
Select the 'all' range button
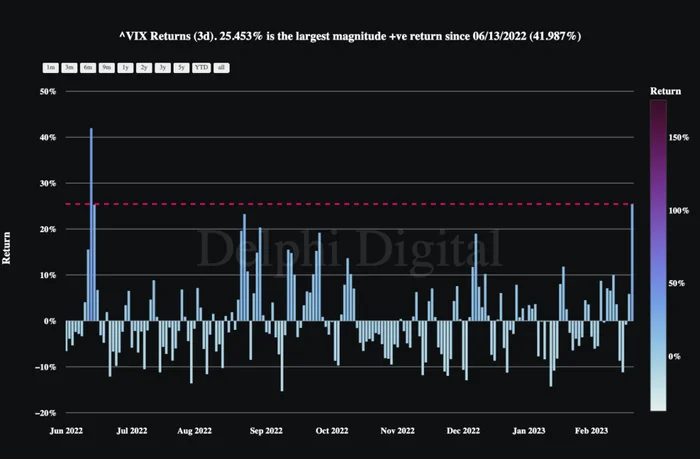pyautogui.click(x=221, y=67)
